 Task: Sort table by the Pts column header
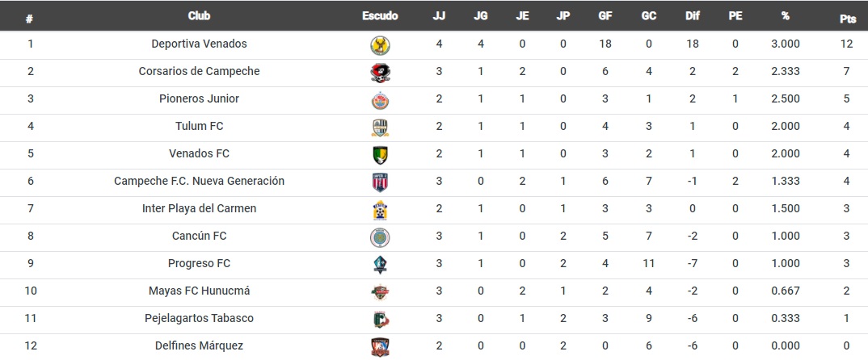847,19
